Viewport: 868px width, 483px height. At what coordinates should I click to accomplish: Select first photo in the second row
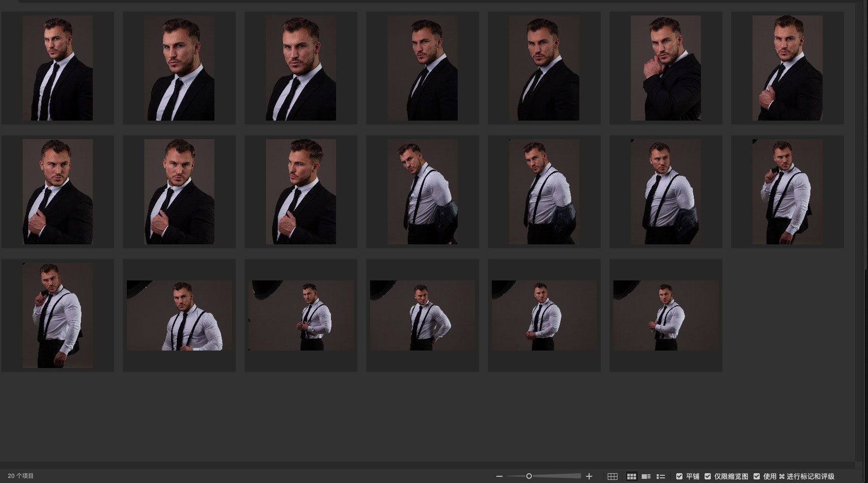click(x=58, y=192)
